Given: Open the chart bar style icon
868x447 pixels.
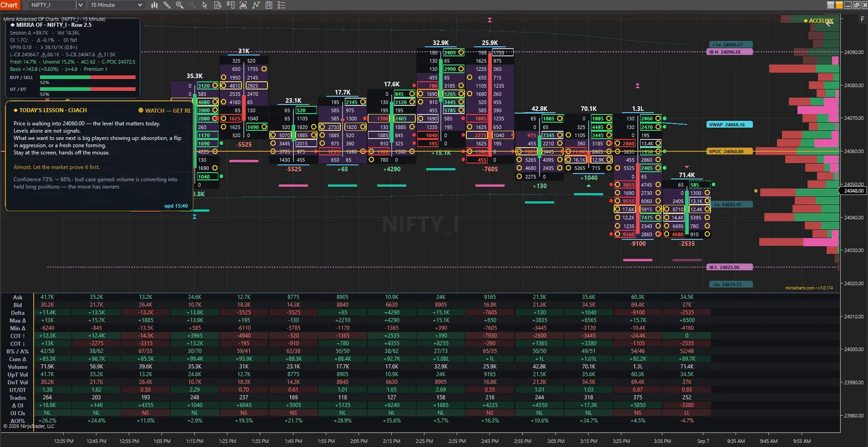Looking at the screenshot, I should [155, 5].
